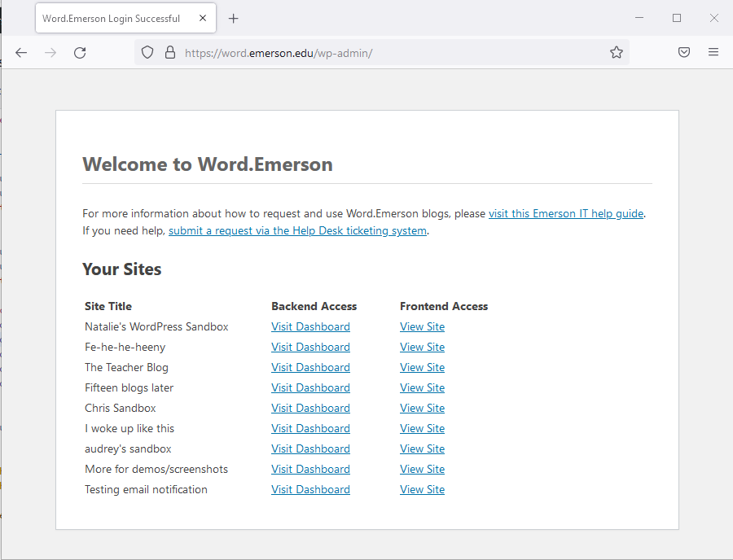Visit Dashboard for Fe-he-he-heeny
Viewport: 733px width, 560px height.
pos(310,347)
